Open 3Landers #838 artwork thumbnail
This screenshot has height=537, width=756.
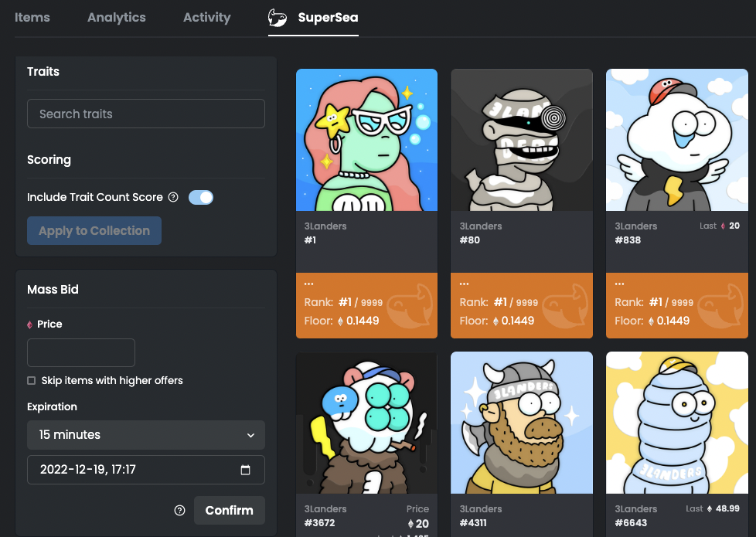click(677, 140)
